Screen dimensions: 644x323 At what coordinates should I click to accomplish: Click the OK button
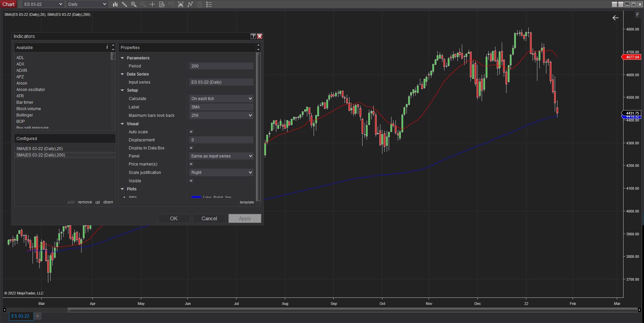pyautogui.click(x=174, y=219)
